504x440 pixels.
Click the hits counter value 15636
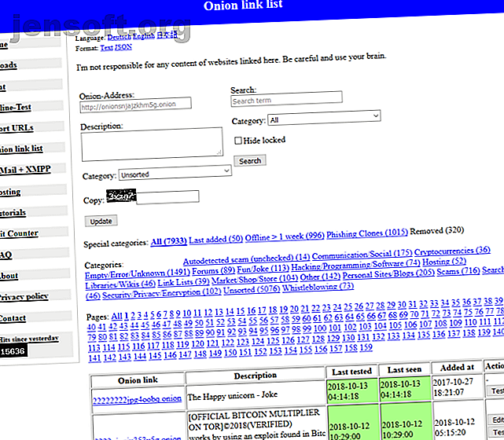pyautogui.click(x=13, y=351)
